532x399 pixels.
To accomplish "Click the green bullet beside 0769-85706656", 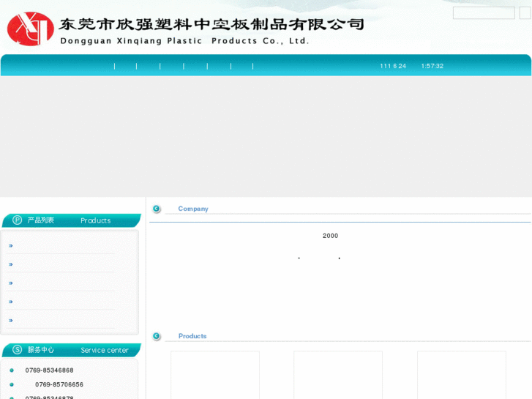I will point(12,384).
